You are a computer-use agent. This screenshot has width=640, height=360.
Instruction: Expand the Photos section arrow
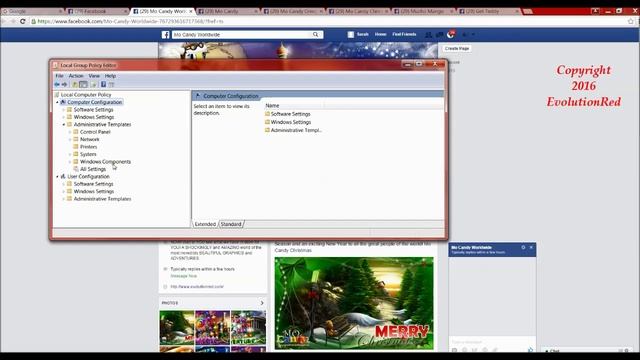tap(262, 303)
